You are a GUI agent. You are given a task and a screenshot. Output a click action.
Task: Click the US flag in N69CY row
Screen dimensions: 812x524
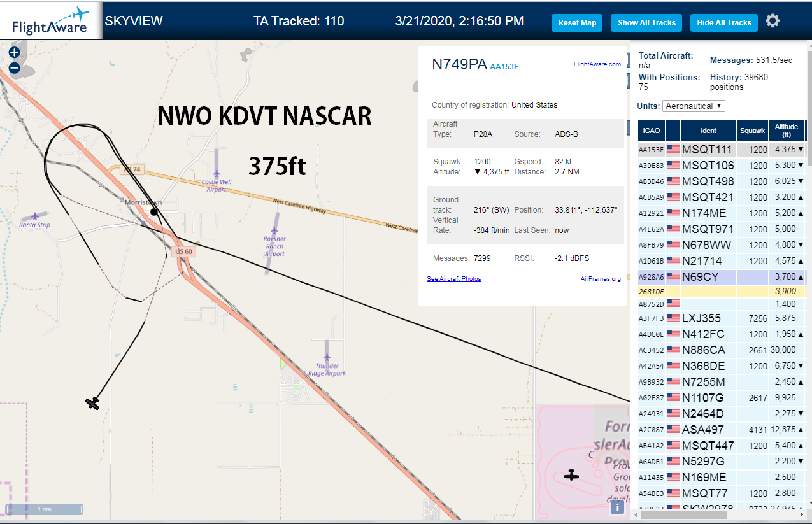(x=673, y=277)
